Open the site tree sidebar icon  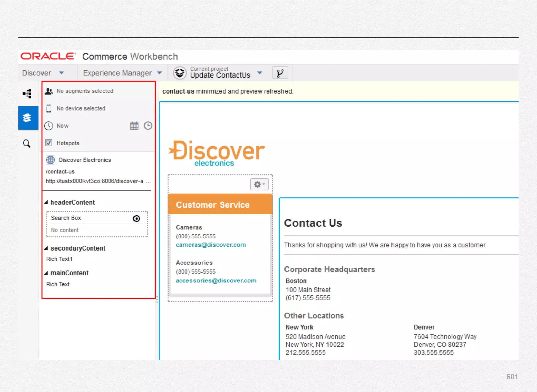[27, 94]
